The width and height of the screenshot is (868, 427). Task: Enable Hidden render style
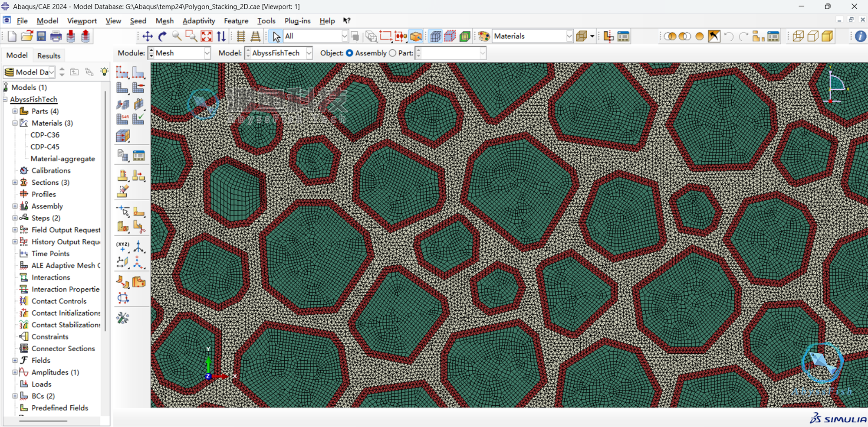click(813, 36)
